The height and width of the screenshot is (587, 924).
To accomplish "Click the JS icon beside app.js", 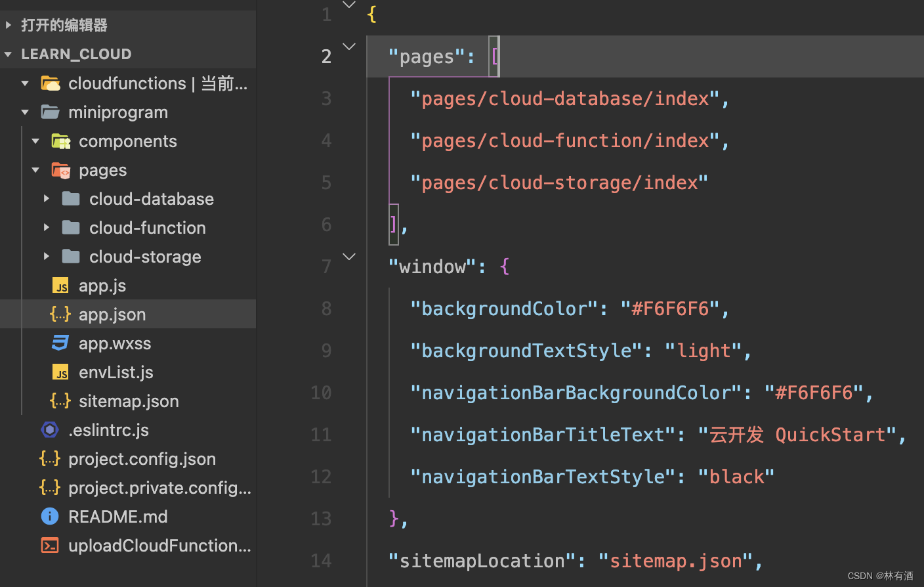I will click(60, 286).
